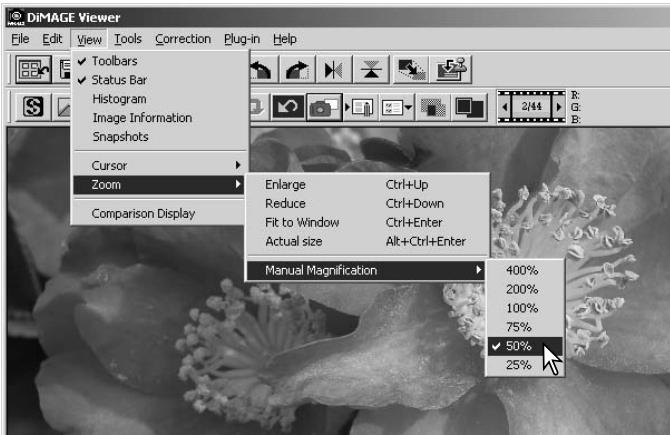Rotate the image clockwise with the rotate-right icon
Viewport: 670px width, 435px height.
(297, 70)
